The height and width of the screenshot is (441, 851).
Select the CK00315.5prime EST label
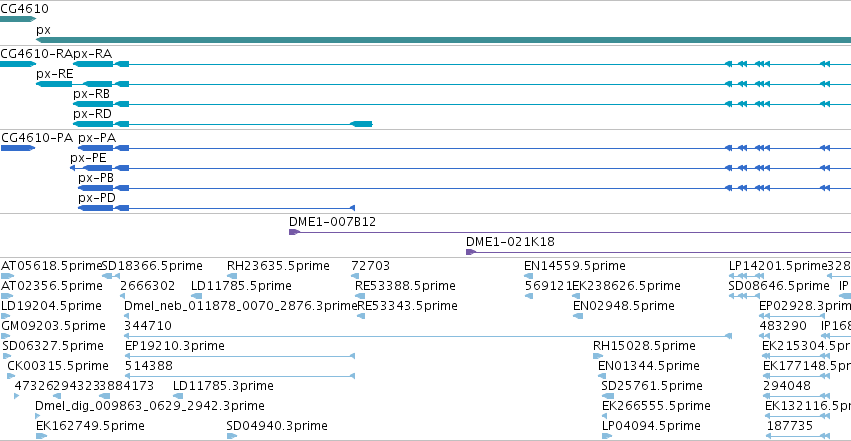pyautogui.click(x=58, y=366)
